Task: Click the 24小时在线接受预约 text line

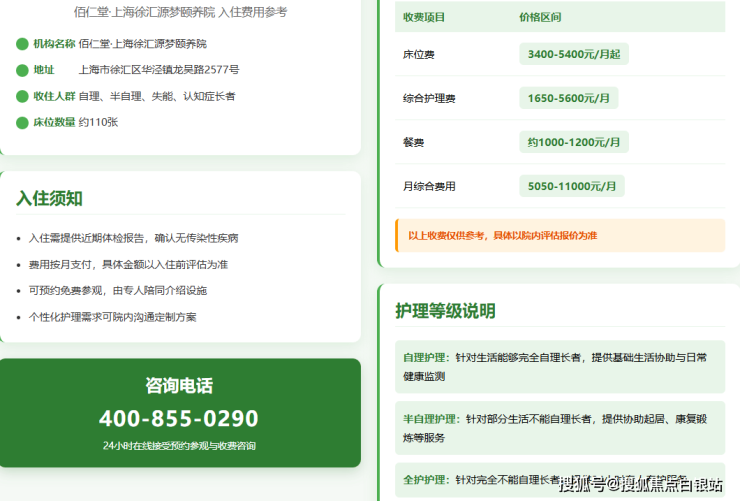Action: 179,446
